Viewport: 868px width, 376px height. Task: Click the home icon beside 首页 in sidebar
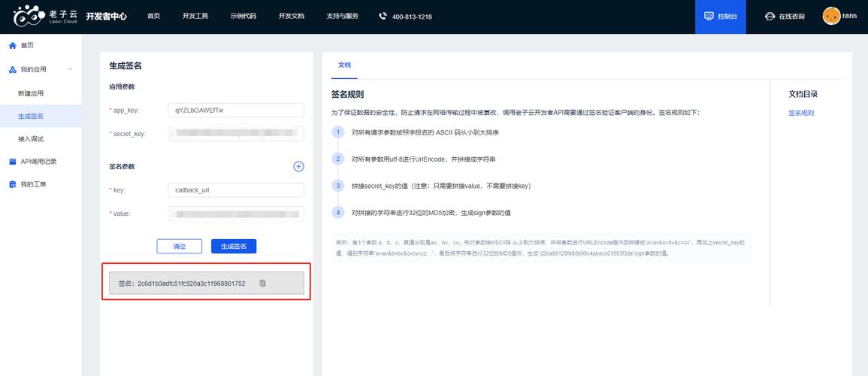click(x=13, y=45)
